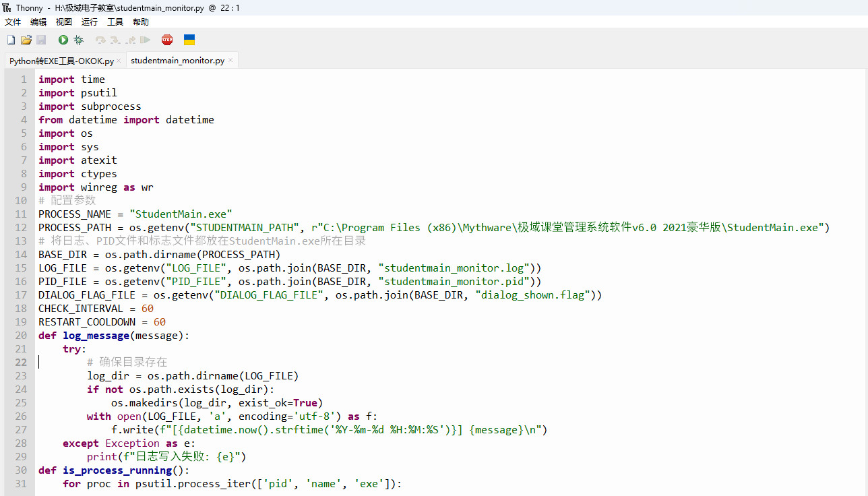868x496 pixels.
Task: Click the Step over icon
Action: tap(100, 40)
